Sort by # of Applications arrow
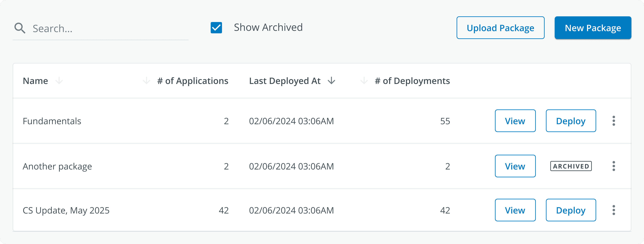The image size is (644, 244). [146, 81]
